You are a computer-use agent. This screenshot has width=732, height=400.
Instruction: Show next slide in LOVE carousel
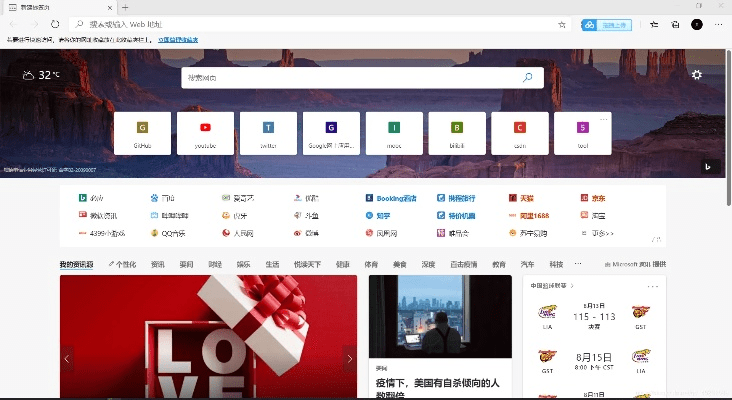[350, 359]
